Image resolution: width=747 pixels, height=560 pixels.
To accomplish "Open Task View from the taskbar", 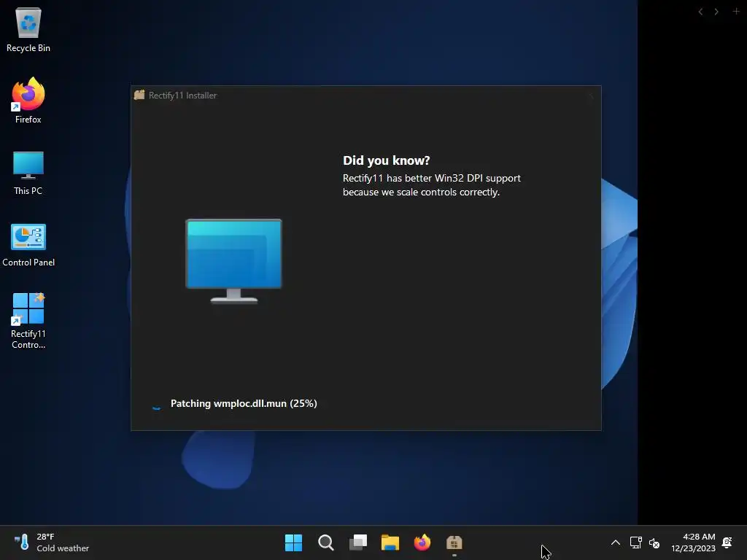I will pyautogui.click(x=358, y=542).
